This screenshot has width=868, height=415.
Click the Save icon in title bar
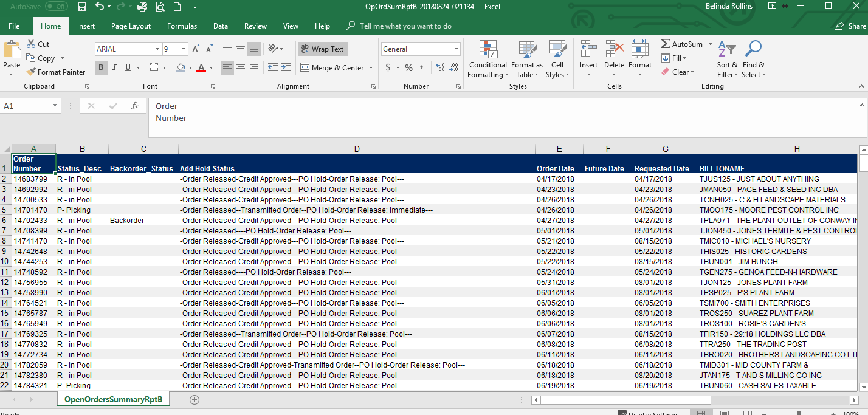coord(82,7)
